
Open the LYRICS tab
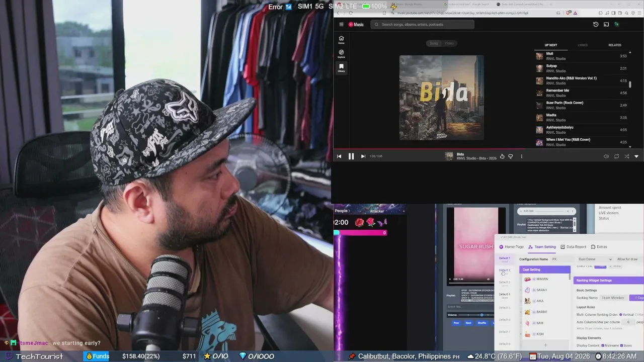point(583,45)
